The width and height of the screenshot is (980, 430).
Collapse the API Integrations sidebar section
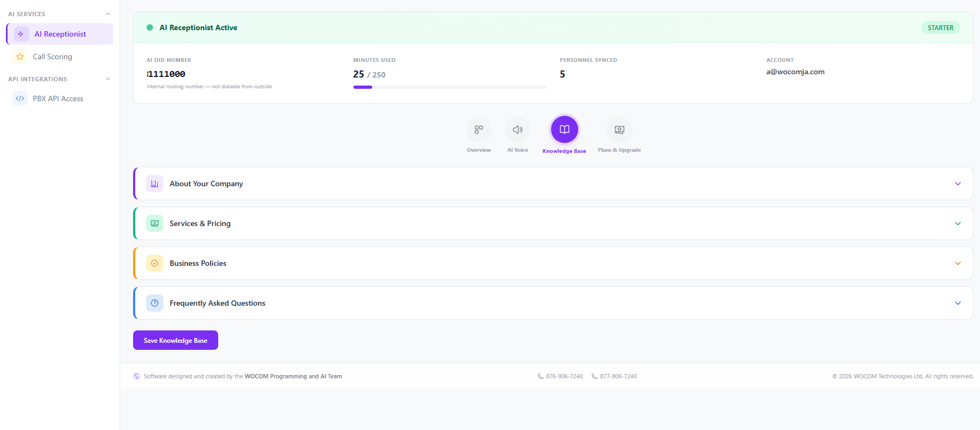coord(108,79)
